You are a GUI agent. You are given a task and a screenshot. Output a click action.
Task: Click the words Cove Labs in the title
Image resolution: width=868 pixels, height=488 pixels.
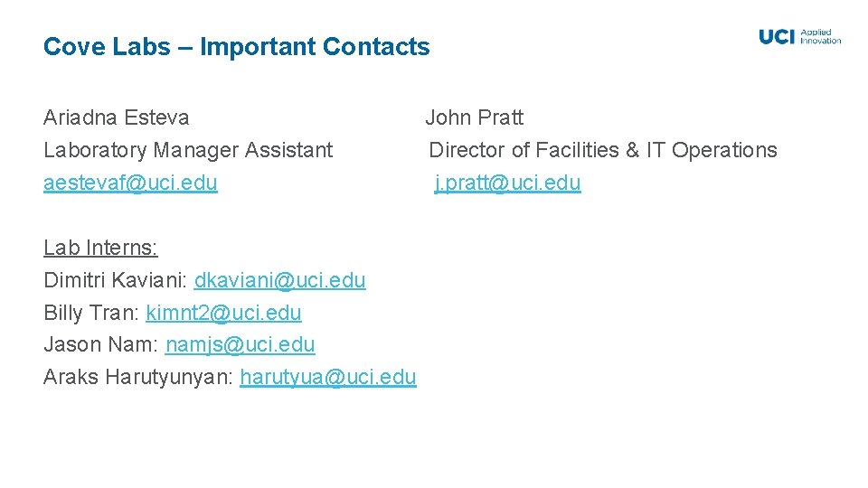pos(107,47)
